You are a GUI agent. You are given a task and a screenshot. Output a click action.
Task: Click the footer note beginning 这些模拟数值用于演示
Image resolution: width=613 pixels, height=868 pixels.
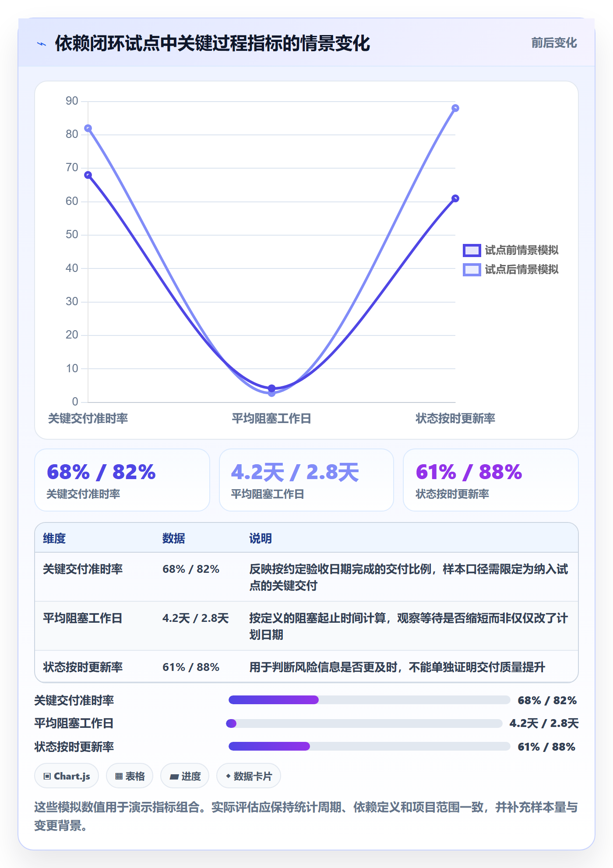click(x=306, y=816)
